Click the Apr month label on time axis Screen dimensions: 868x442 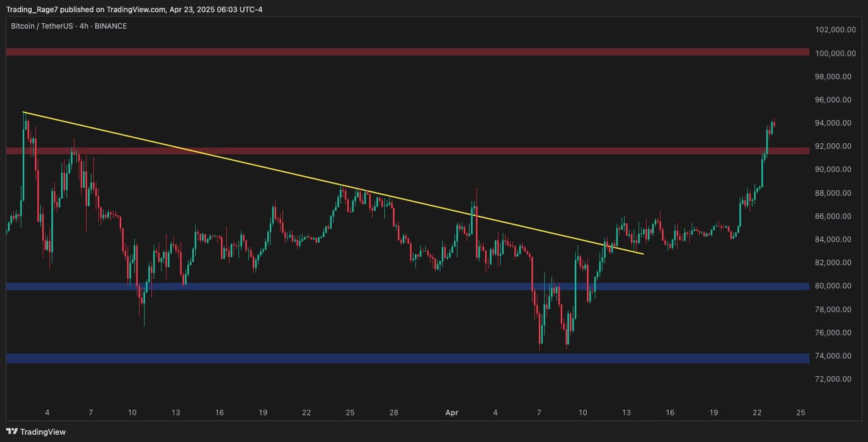pos(451,413)
